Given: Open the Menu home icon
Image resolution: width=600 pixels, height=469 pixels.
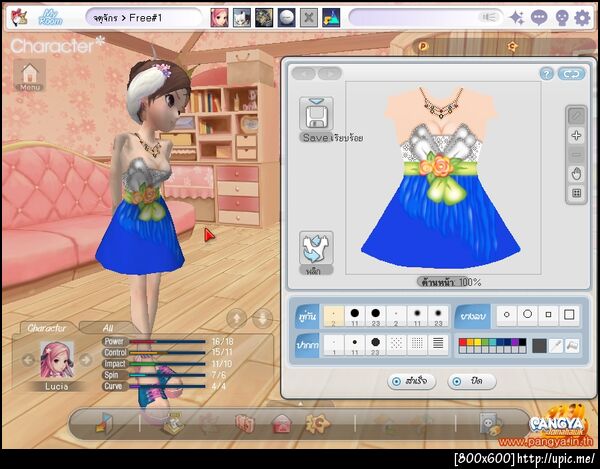Looking at the screenshot, I should click(x=30, y=76).
